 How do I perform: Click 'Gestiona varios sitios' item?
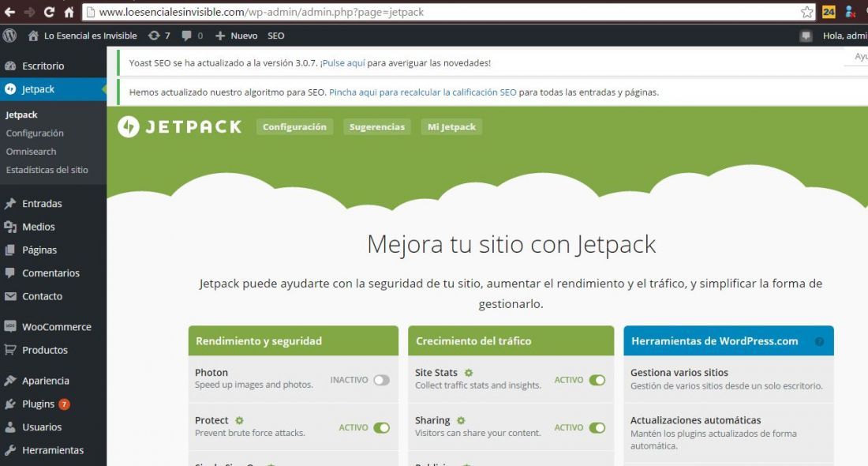[x=679, y=373]
